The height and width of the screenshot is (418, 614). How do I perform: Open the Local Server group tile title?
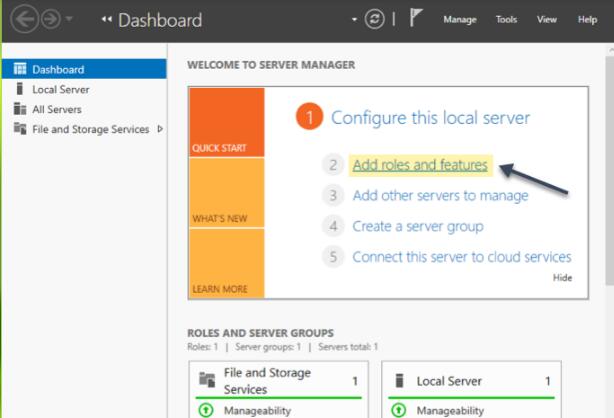point(449,381)
